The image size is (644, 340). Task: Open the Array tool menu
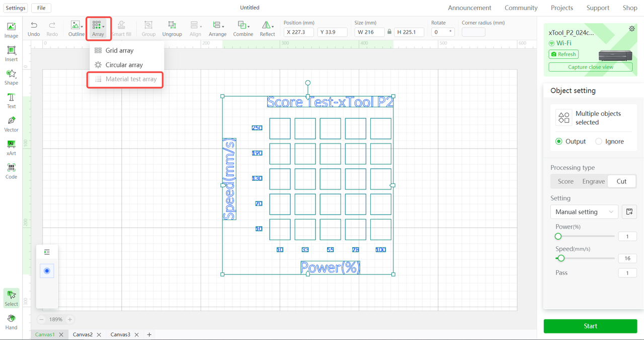point(98,29)
